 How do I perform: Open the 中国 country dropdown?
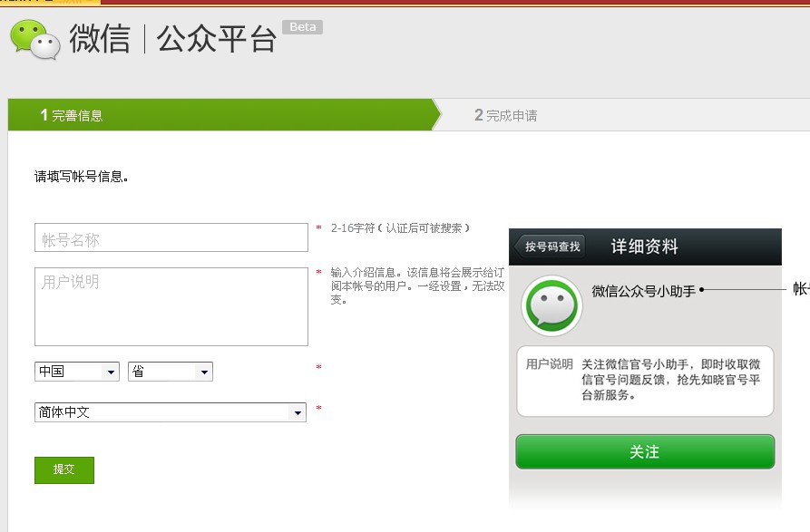point(78,372)
